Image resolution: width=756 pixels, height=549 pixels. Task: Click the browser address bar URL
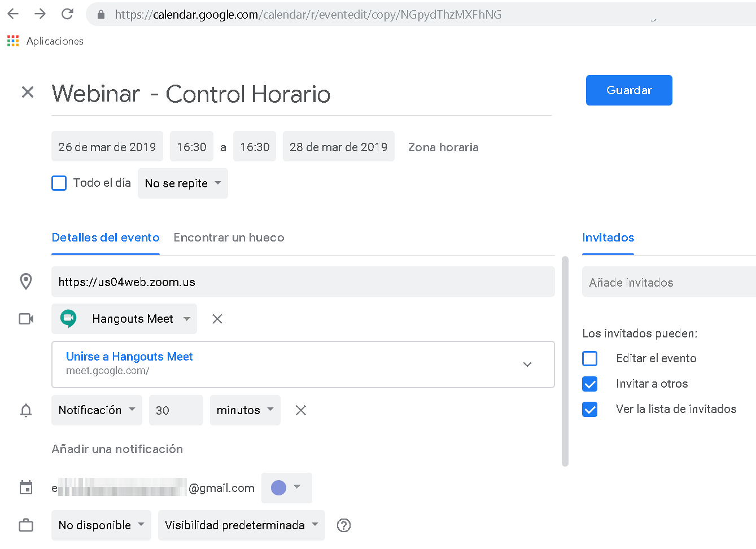coord(308,15)
